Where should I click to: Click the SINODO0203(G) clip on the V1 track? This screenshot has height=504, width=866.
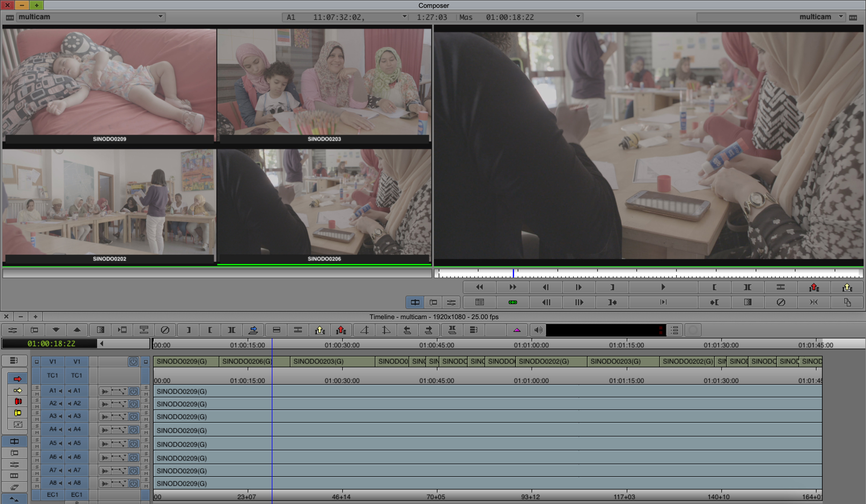[332, 361]
